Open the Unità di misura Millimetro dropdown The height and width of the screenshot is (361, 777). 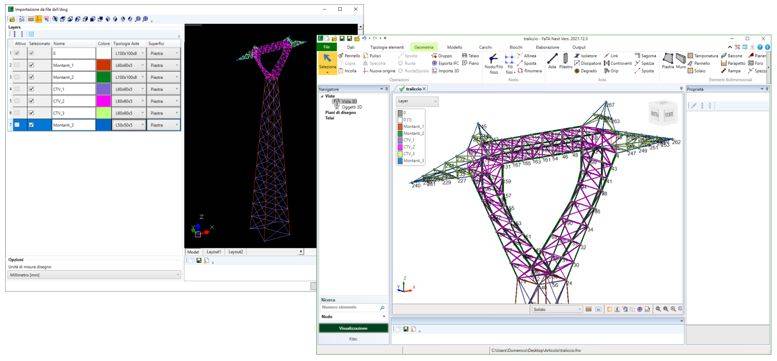tap(94, 274)
